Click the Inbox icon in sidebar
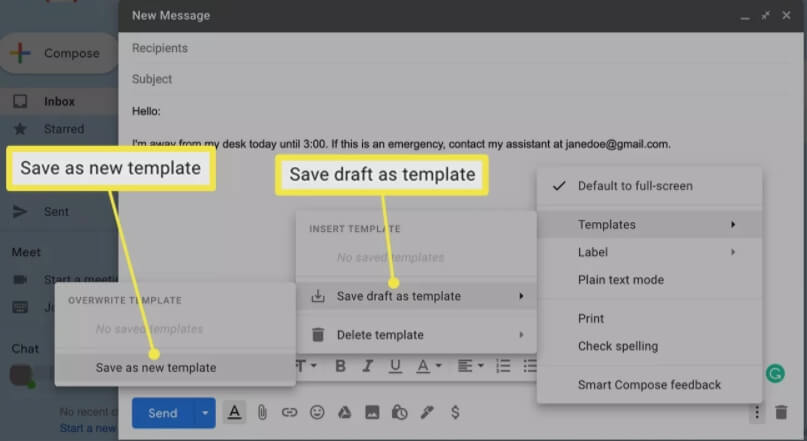Screen dimensions: 807x441 pyautogui.click(x=20, y=101)
